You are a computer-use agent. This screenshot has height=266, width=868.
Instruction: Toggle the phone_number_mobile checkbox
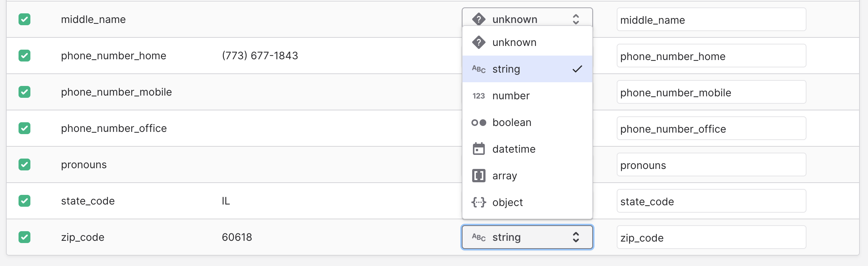pos(24,92)
